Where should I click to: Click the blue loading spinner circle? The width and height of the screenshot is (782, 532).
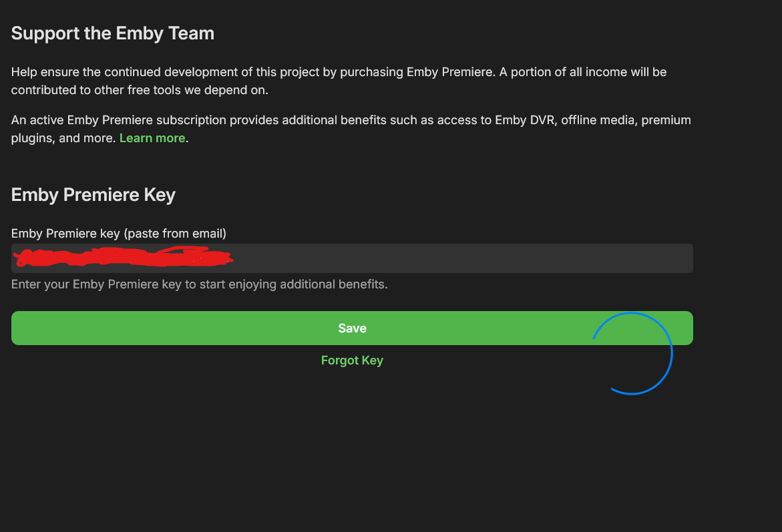(x=671, y=354)
